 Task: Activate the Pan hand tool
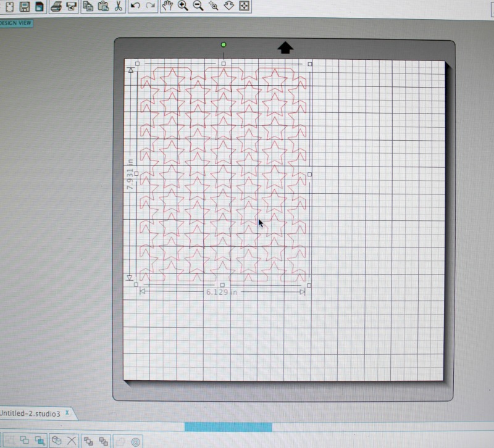pyautogui.click(x=167, y=6)
